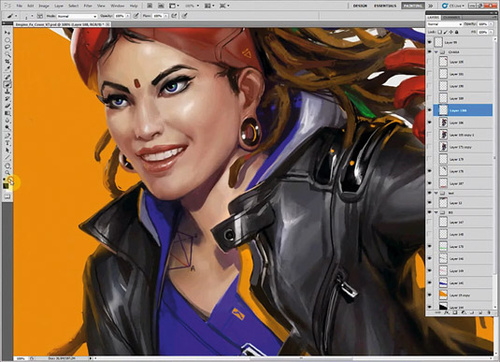The height and width of the screenshot is (362, 500).
Task: Show the hidden layer directly above the selected layer
Action: (x=430, y=98)
